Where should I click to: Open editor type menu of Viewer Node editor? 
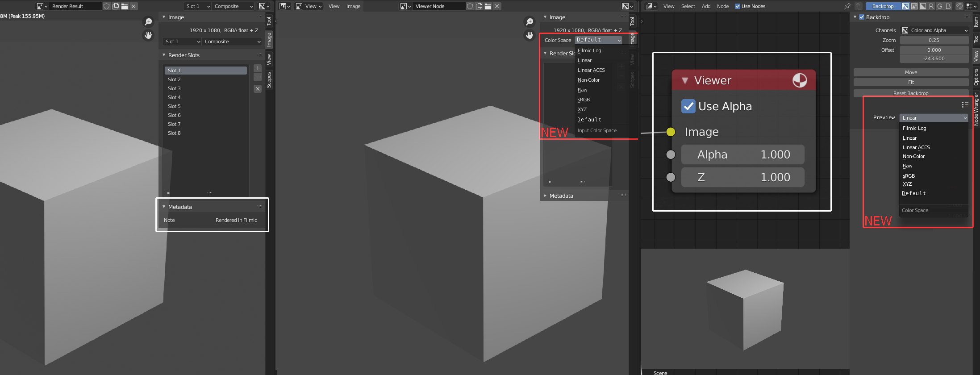(285, 6)
